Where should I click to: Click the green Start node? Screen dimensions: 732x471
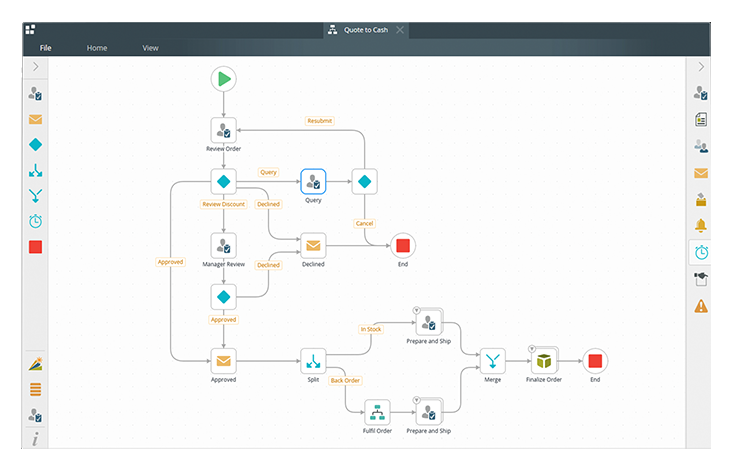[224, 79]
